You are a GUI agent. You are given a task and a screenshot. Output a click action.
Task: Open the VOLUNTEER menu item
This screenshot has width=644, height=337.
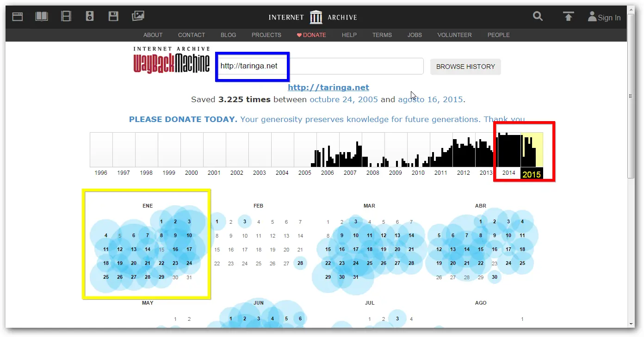455,35
